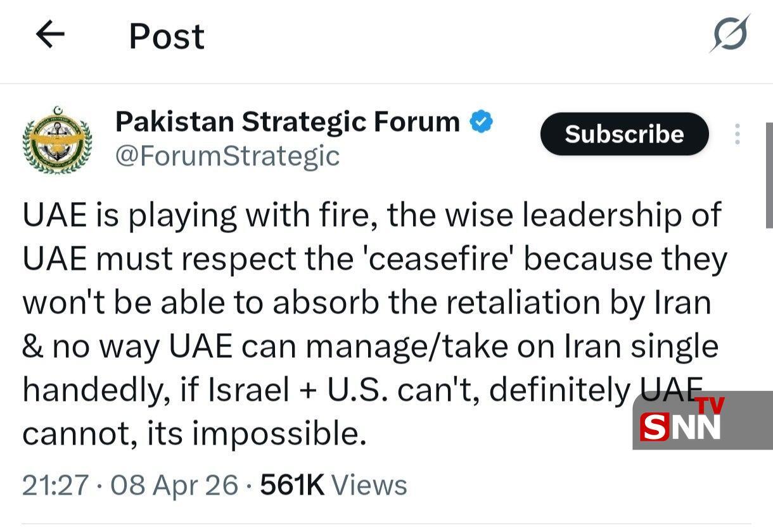Open the three-dot more options menu
The height and width of the screenshot is (532, 773).
pyautogui.click(x=738, y=134)
